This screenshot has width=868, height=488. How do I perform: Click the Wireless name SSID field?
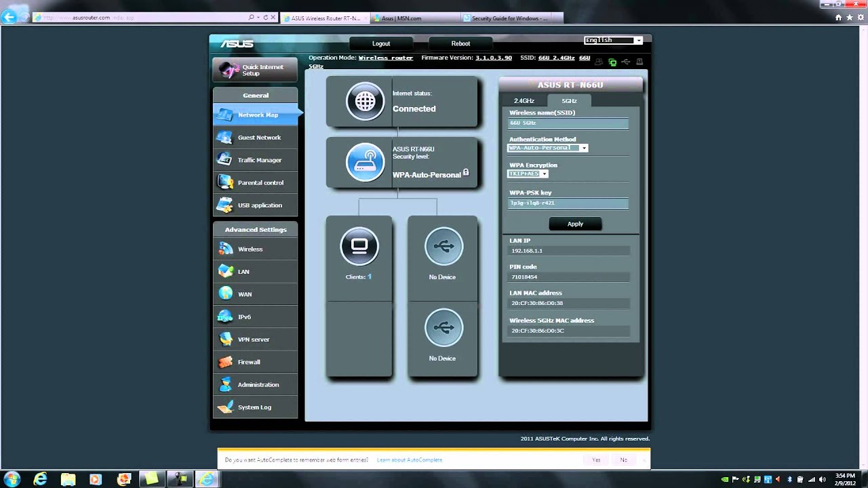(568, 123)
